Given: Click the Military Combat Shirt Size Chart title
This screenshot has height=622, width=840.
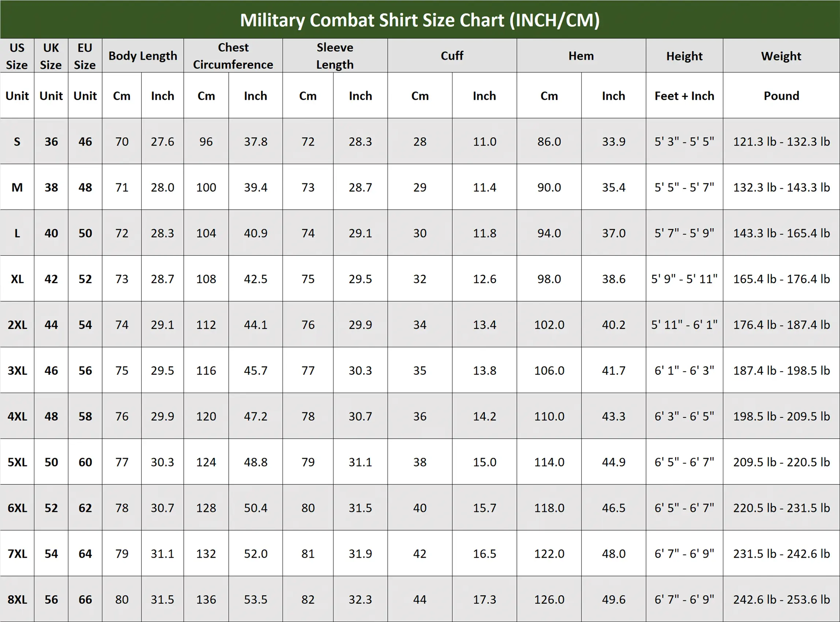Looking at the screenshot, I should pyautogui.click(x=419, y=20).
